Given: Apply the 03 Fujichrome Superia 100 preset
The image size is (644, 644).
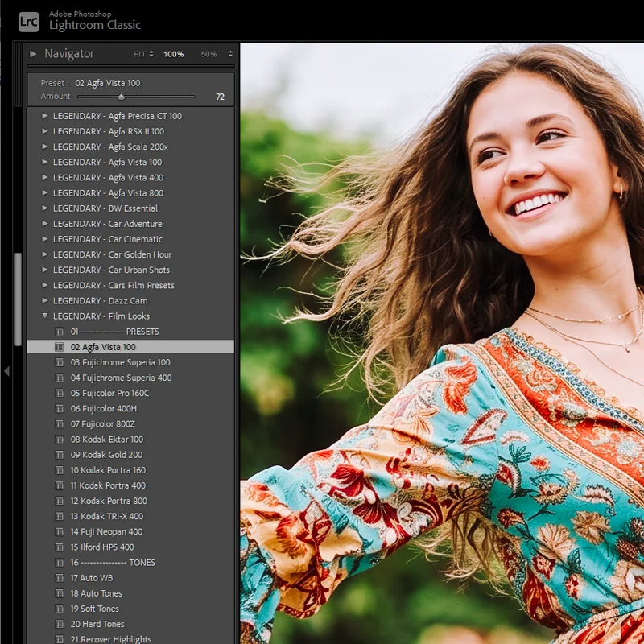Looking at the screenshot, I should coord(120,362).
